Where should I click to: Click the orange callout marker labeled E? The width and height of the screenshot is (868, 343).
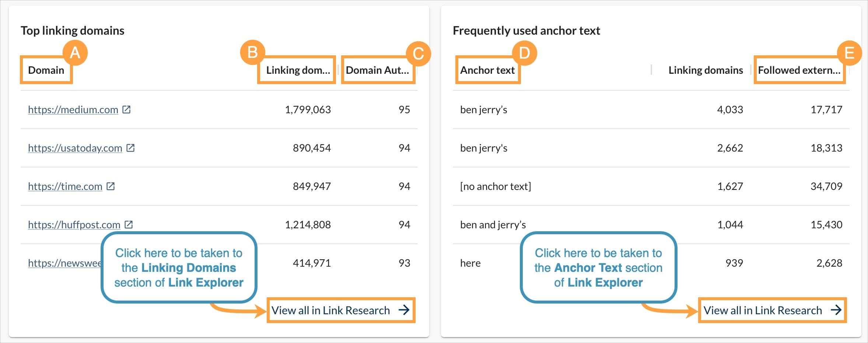(849, 53)
